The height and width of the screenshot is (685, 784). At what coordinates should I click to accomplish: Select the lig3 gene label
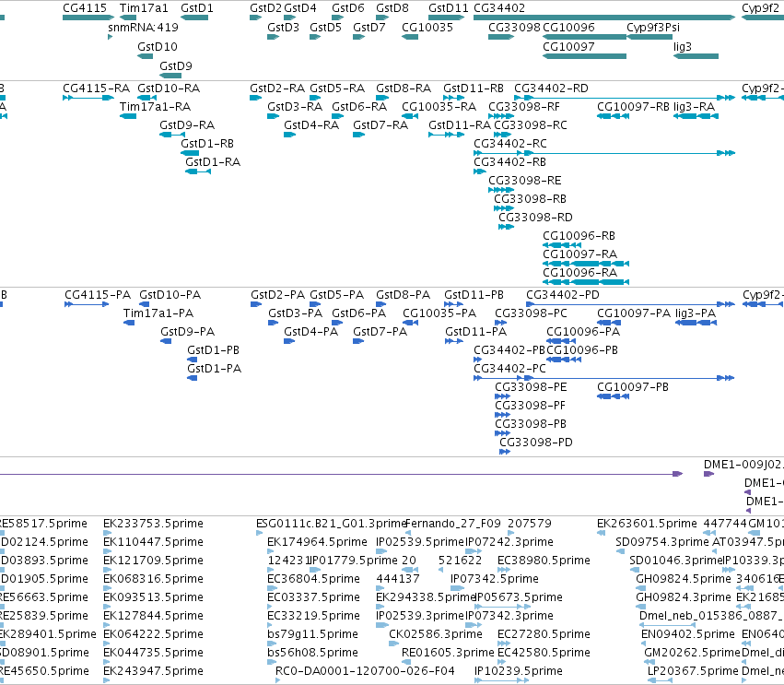pos(683,46)
